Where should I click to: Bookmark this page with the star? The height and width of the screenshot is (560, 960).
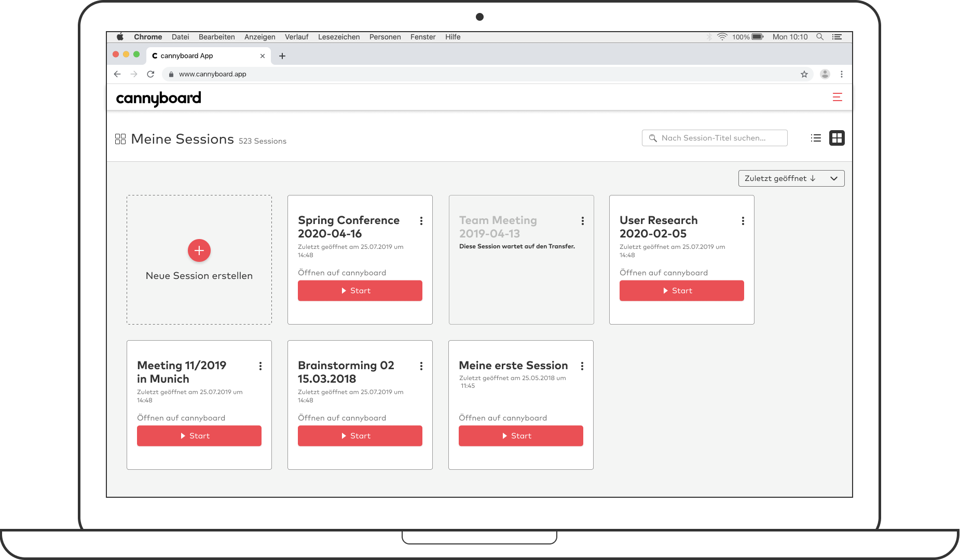(804, 74)
